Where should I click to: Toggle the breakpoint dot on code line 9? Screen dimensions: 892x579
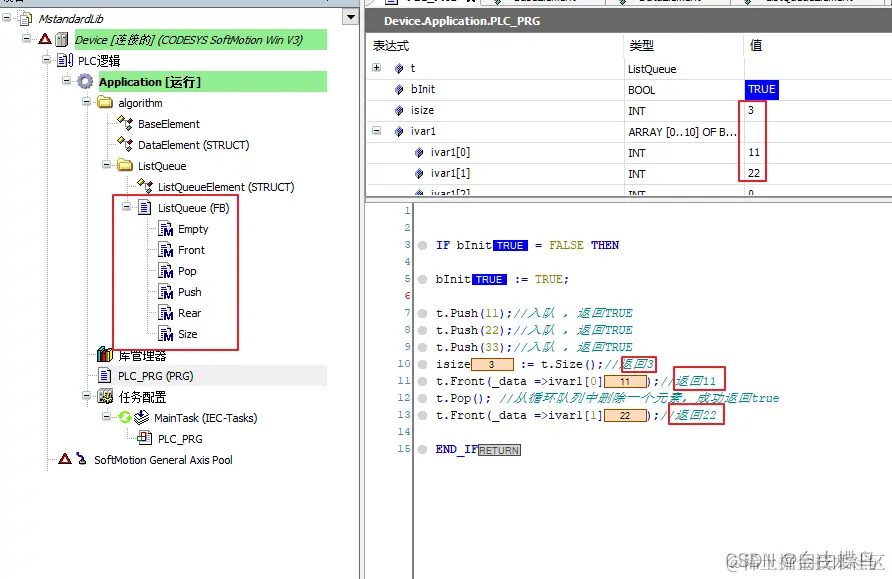(422, 348)
